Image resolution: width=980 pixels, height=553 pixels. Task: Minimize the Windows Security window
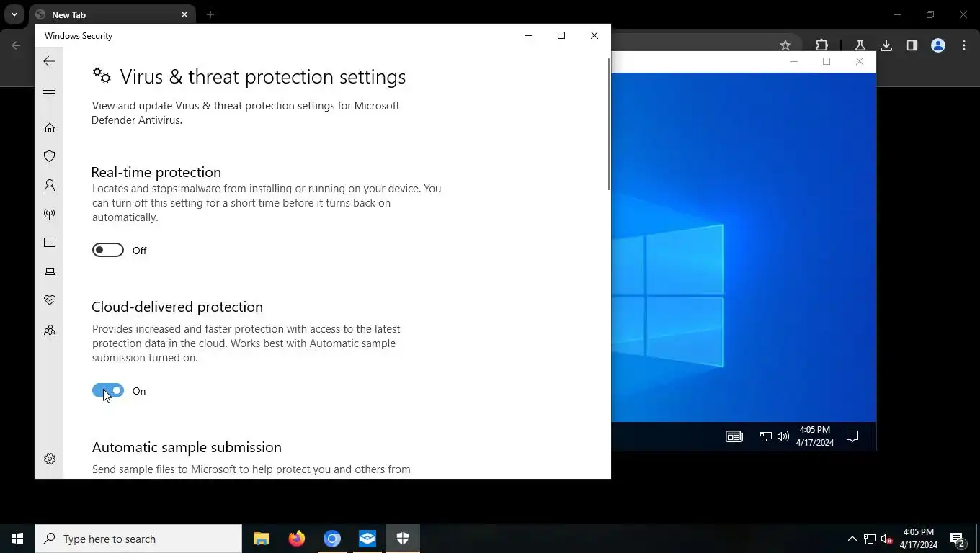click(528, 35)
